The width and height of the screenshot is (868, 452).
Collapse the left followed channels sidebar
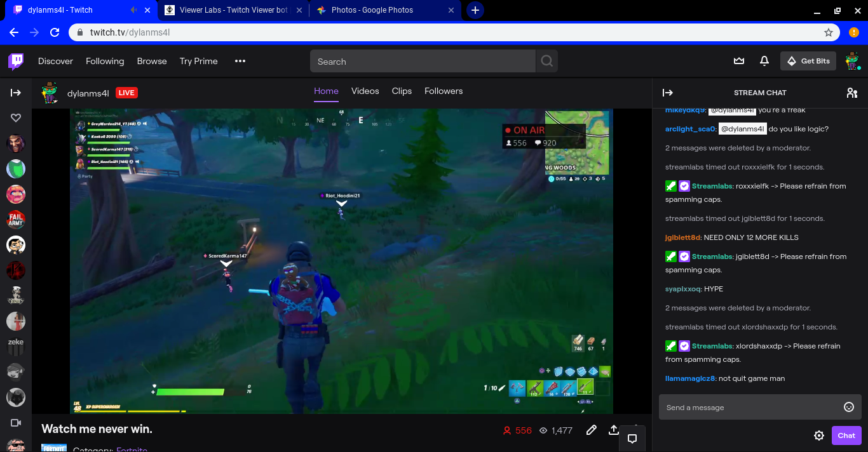pyautogui.click(x=15, y=91)
